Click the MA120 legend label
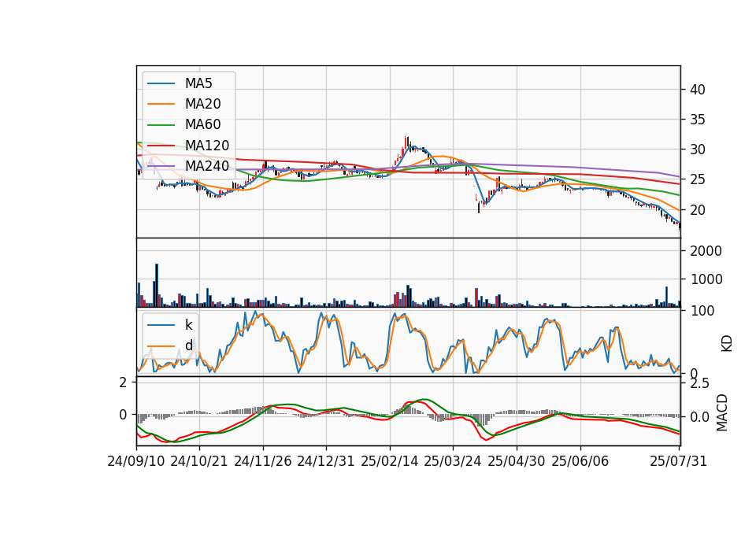The width and height of the screenshot is (756, 543). [207, 146]
